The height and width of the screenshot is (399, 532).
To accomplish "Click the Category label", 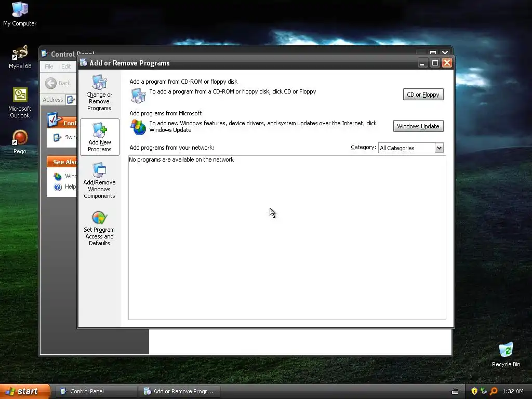I will [x=363, y=147].
